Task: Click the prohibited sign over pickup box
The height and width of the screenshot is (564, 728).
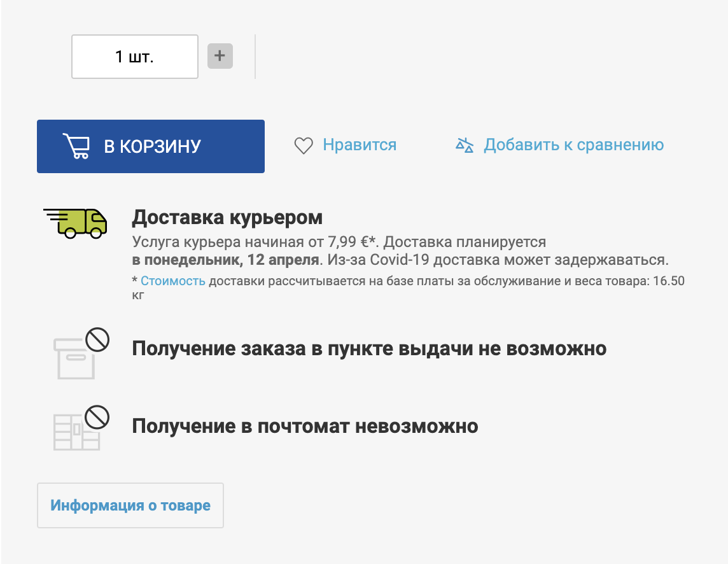Action: click(x=97, y=339)
